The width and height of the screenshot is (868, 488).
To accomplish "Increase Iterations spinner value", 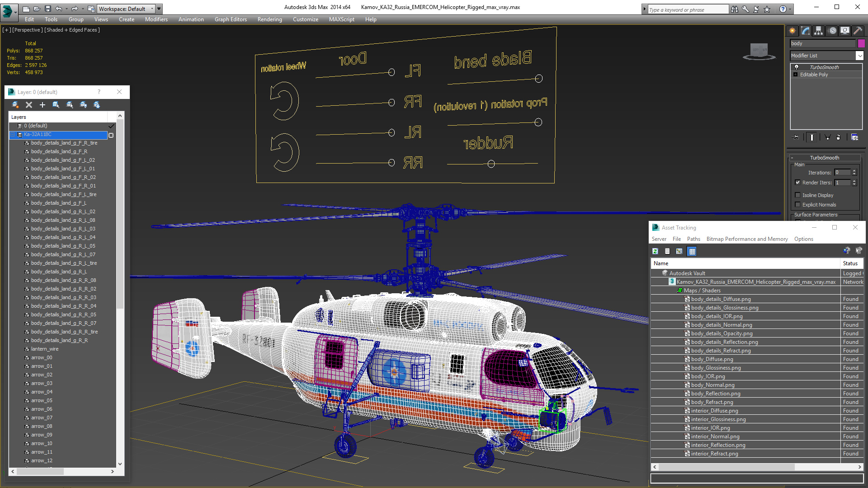I will (x=854, y=171).
